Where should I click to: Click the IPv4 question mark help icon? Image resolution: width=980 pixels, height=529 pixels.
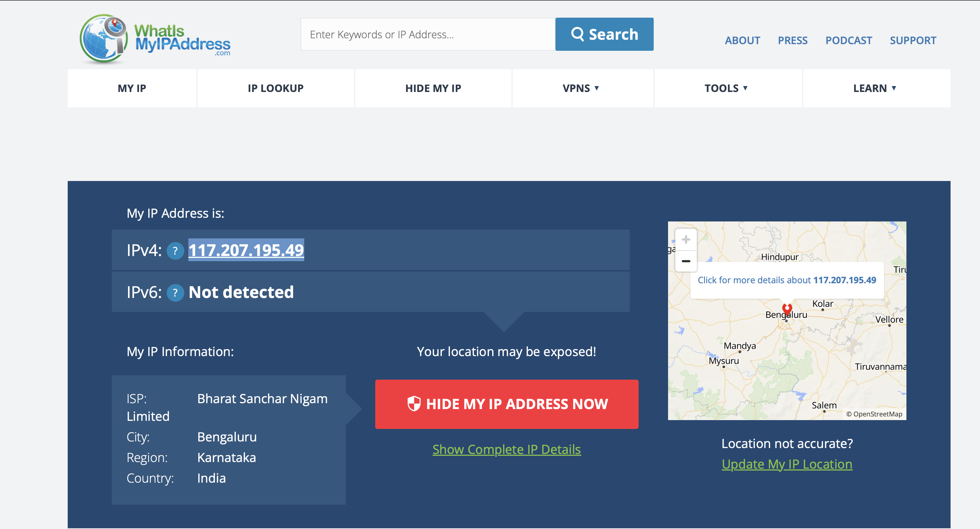click(x=175, y=251)
